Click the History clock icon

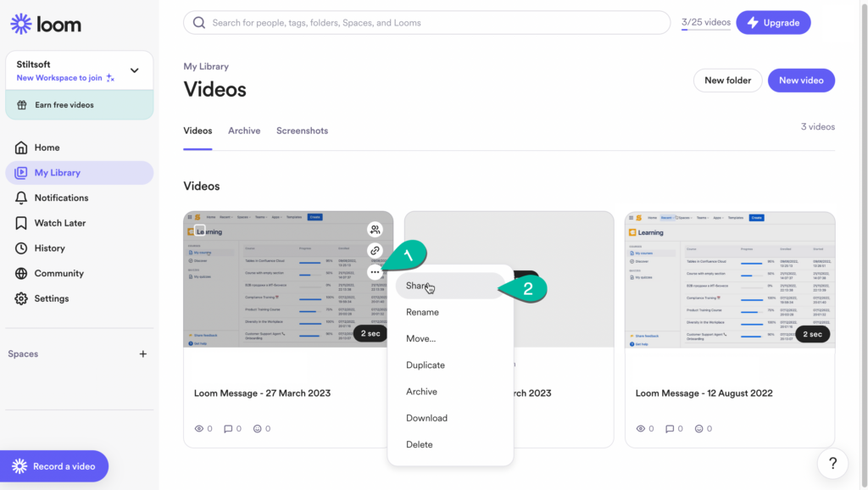(x=21, y=248)
